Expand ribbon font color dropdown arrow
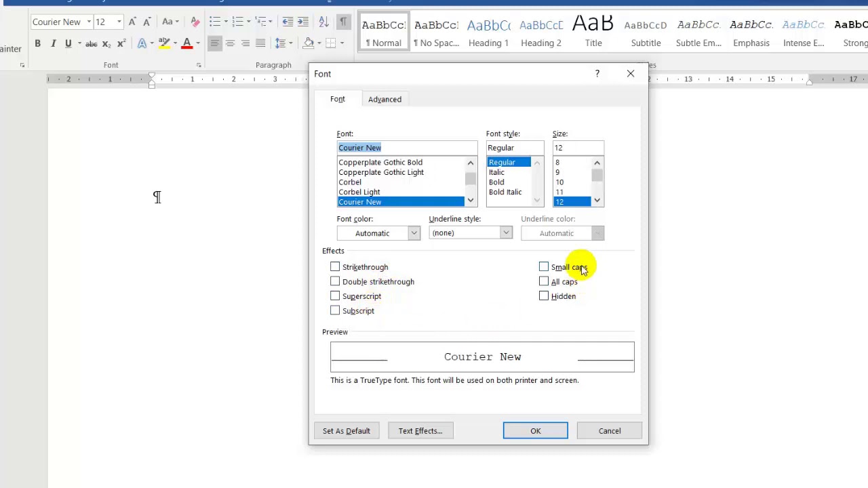 coord(197,43)
